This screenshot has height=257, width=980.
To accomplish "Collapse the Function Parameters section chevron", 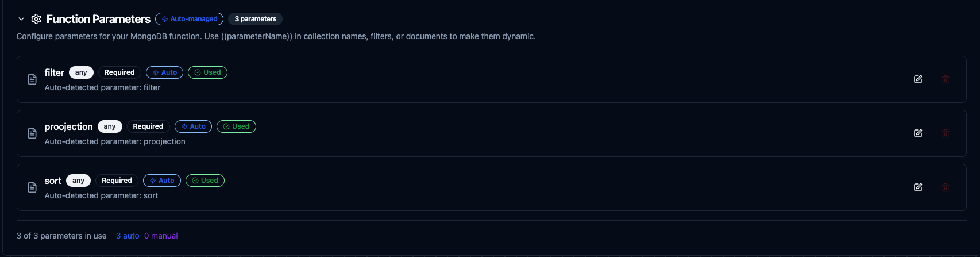I will pos(21,19).
